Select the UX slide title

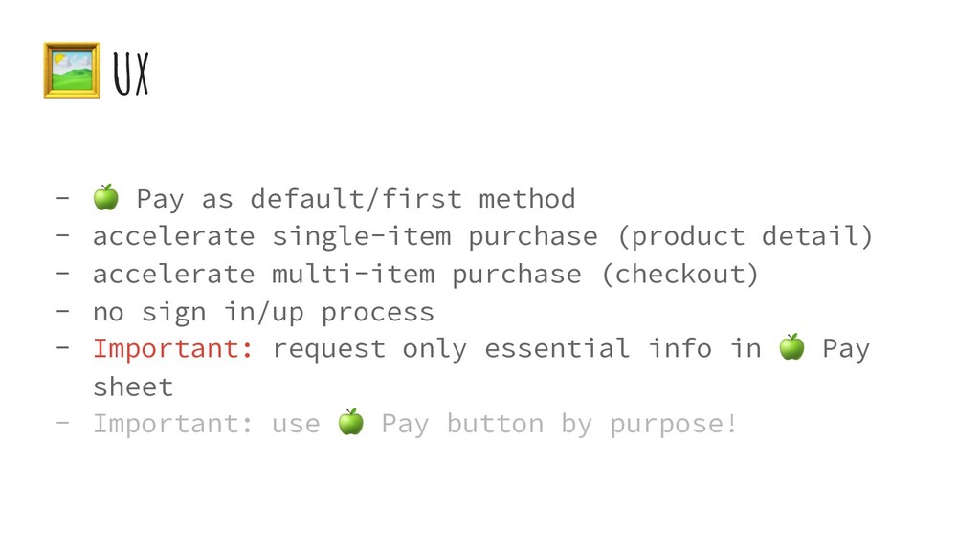point(131,73)
